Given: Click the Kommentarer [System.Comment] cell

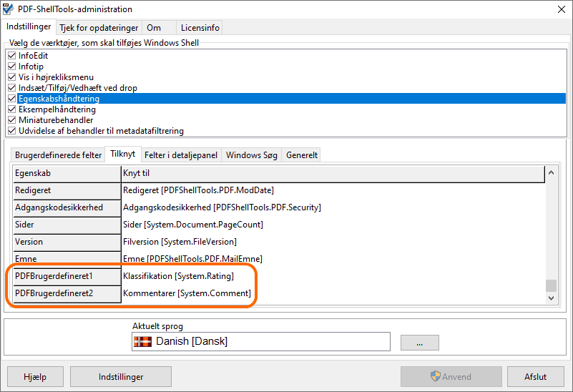Looking at the screenshot, I should point(333,293).
